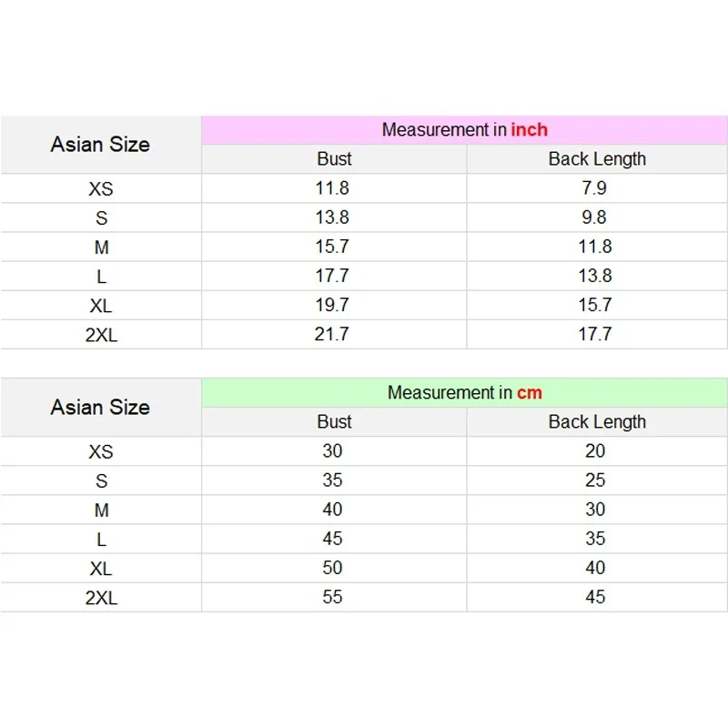Screen dimensions: 728x728
Task: Click the pink 'Measurement in inch' header
Action: pos(464,130)
